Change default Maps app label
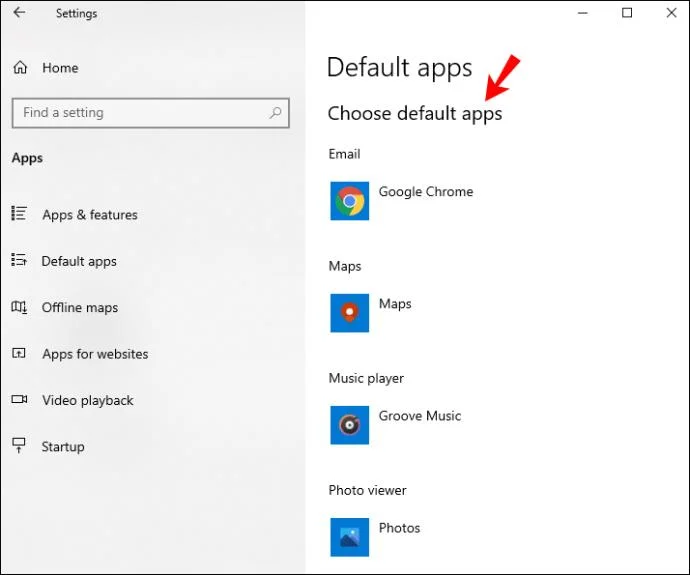The image size is (690, 575). 395,304
